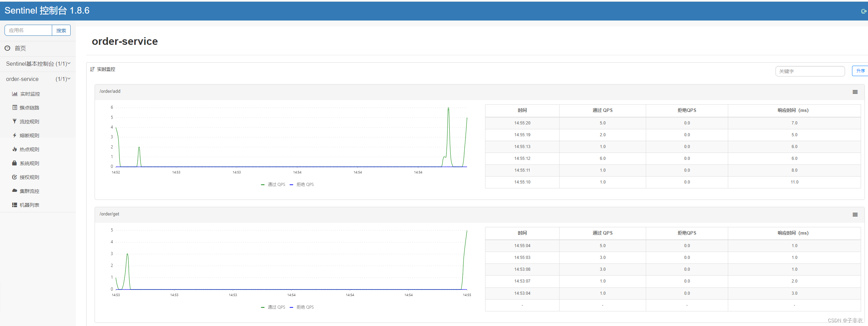The width and height of the screenshot is (868, 326).
Task: Click the bar chart icon for 实时监控
Action: [15, 94]
